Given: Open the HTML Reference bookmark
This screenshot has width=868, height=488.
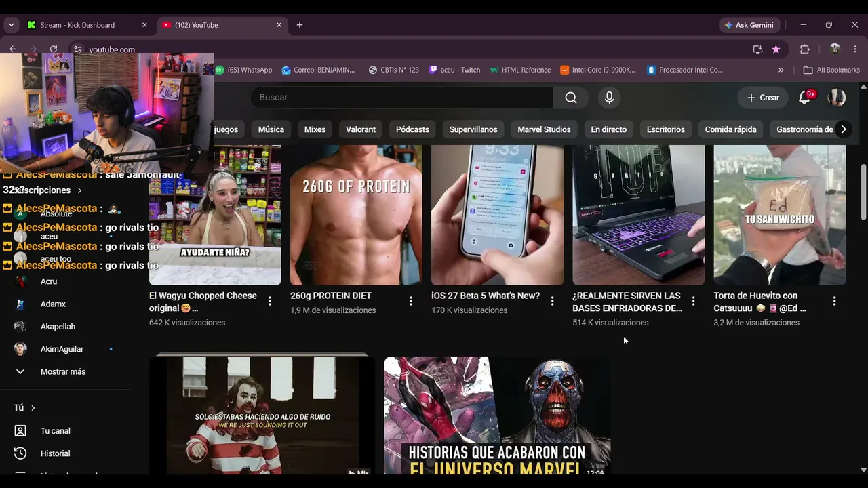Looking at the screenshot, I should [520, 70].
